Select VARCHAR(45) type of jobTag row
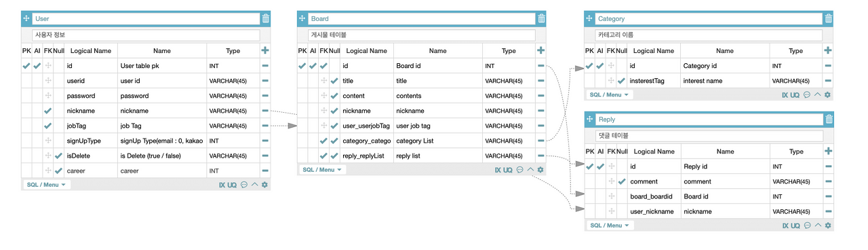This screenshot has width=868, height=250. (x=233, y=126)
